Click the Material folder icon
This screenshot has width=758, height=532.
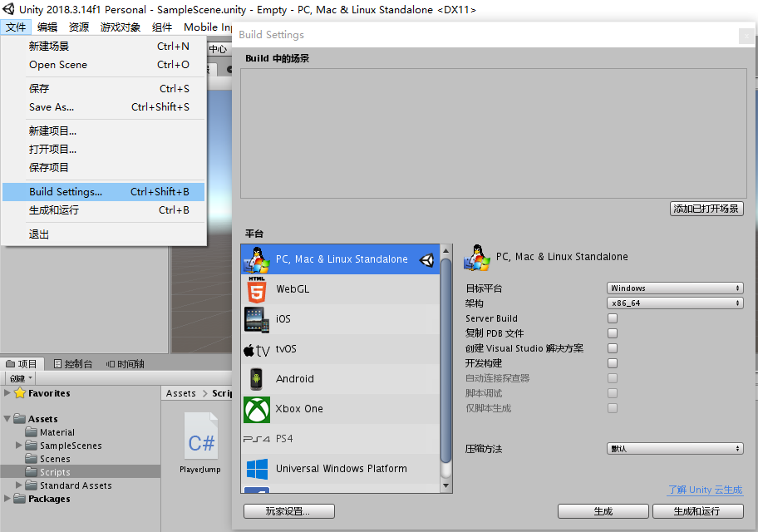[32, 432]
